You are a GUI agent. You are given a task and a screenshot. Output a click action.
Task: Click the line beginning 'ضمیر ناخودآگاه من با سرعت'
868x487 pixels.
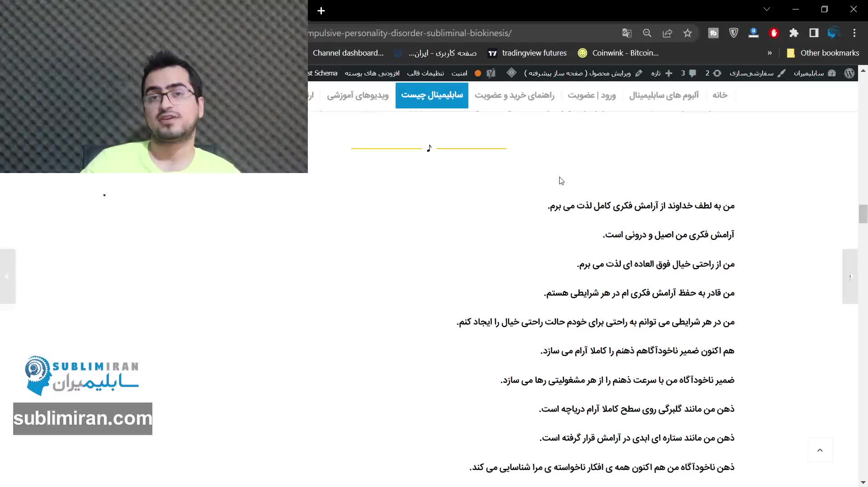click(618, 380)
